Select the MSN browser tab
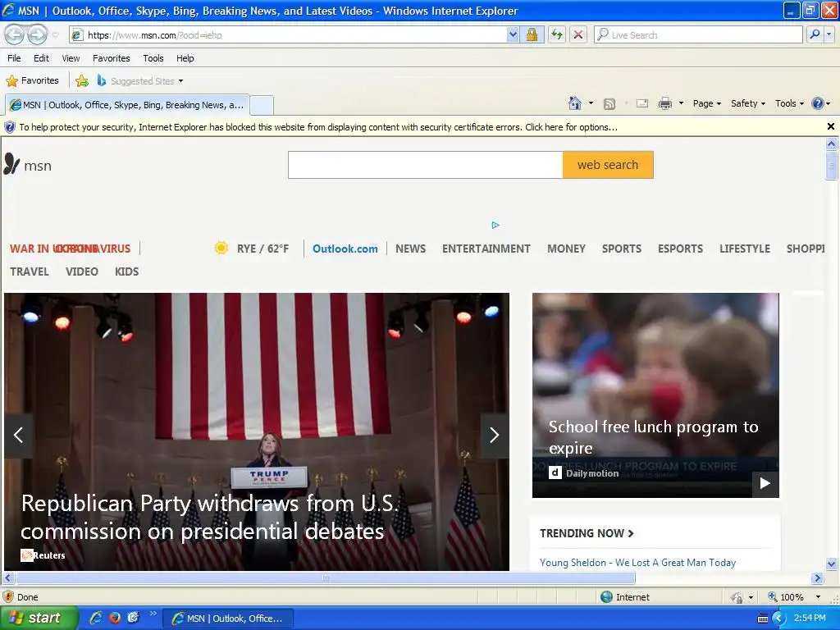The height and width of the screenshot is (630, 840). [127, 105]
